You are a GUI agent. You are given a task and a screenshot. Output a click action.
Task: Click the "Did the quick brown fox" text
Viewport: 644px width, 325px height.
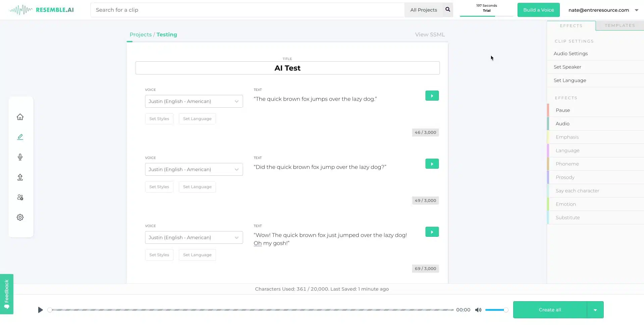(320, 167)
